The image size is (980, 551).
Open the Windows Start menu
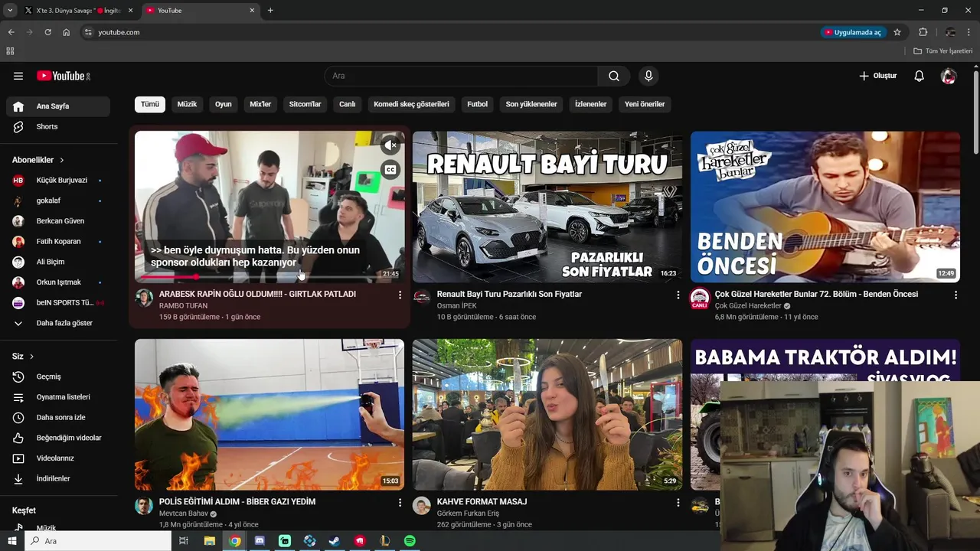point(11,541)
